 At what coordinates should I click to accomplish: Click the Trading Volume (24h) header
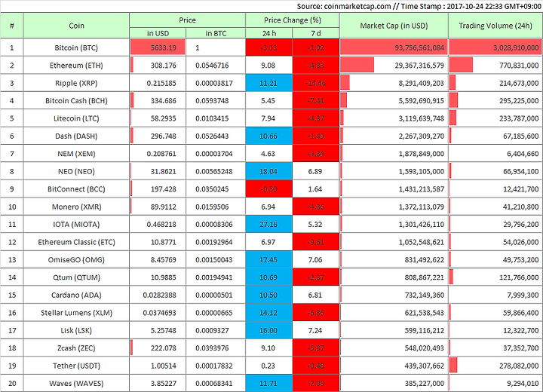[495, 26]
